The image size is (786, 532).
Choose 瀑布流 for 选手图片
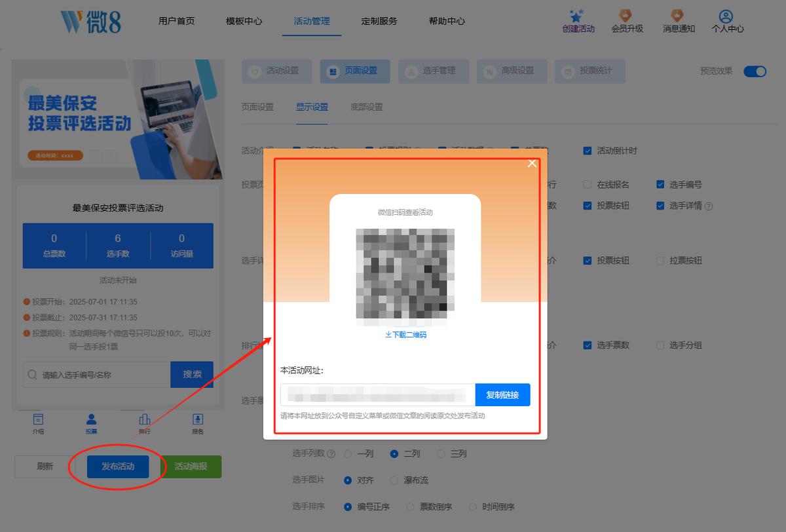click(x=394, y=480)
